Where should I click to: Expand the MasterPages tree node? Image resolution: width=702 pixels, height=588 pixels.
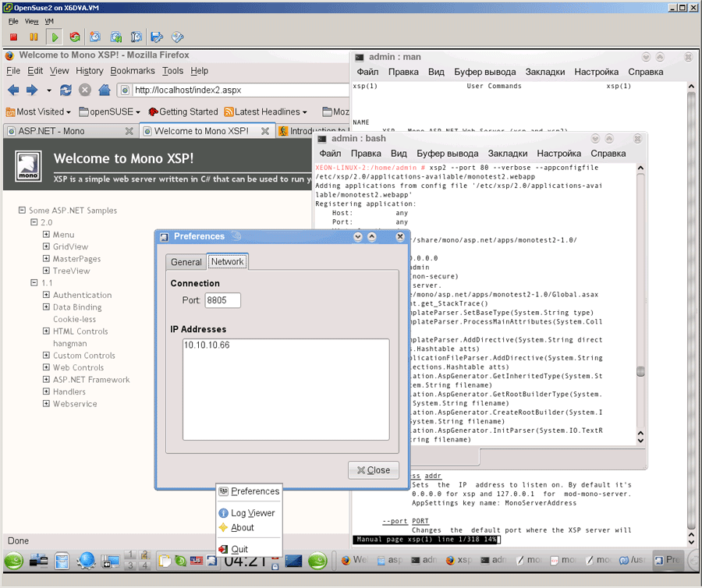[46, 258]
